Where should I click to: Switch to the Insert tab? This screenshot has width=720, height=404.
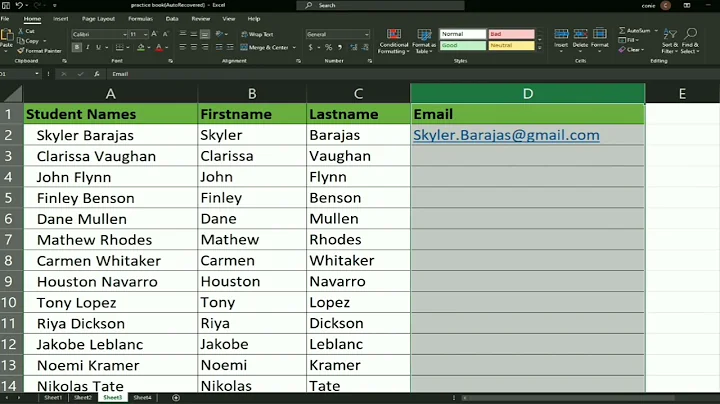(x=61, y=19)
